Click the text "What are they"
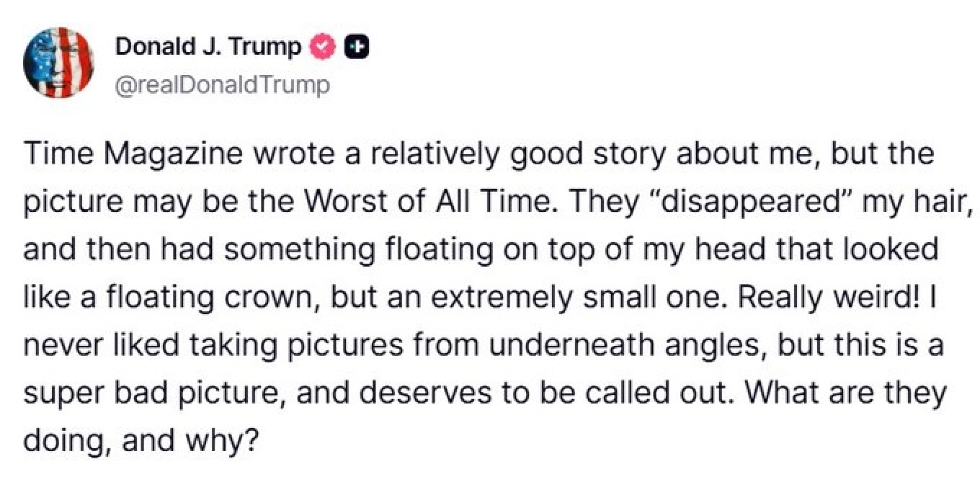This screenshot has width=980, height=477. (x=863, y=393)
